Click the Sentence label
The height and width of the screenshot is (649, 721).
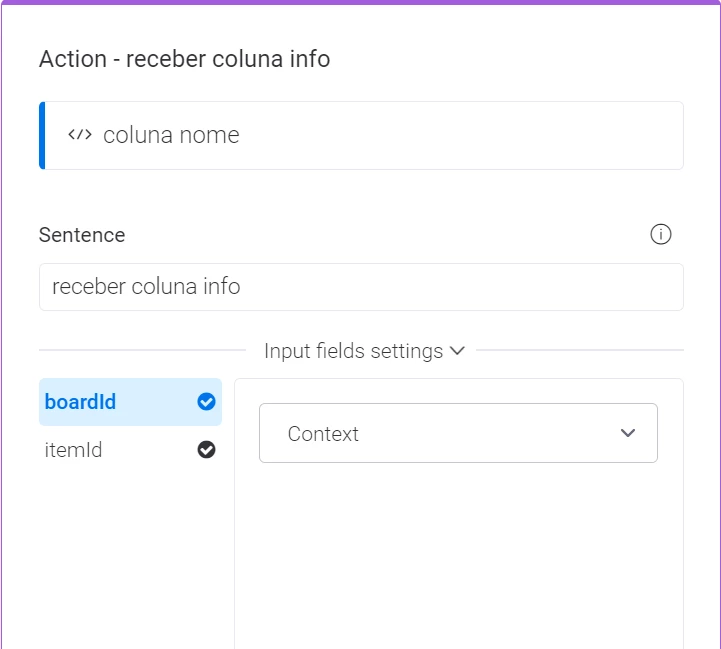click(x=82, y=235)
